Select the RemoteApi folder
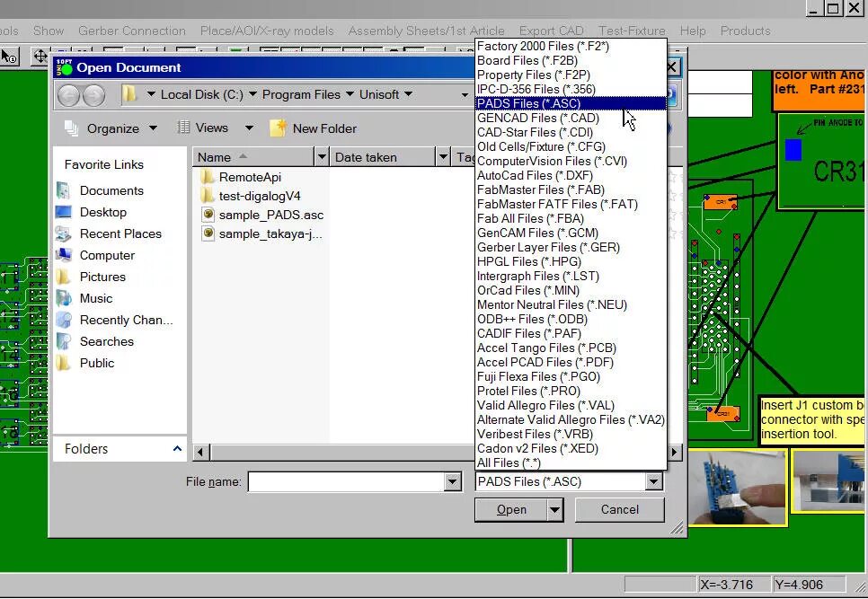Image resolution: width=868 pixels, height=599 pixels. (250, 178)
